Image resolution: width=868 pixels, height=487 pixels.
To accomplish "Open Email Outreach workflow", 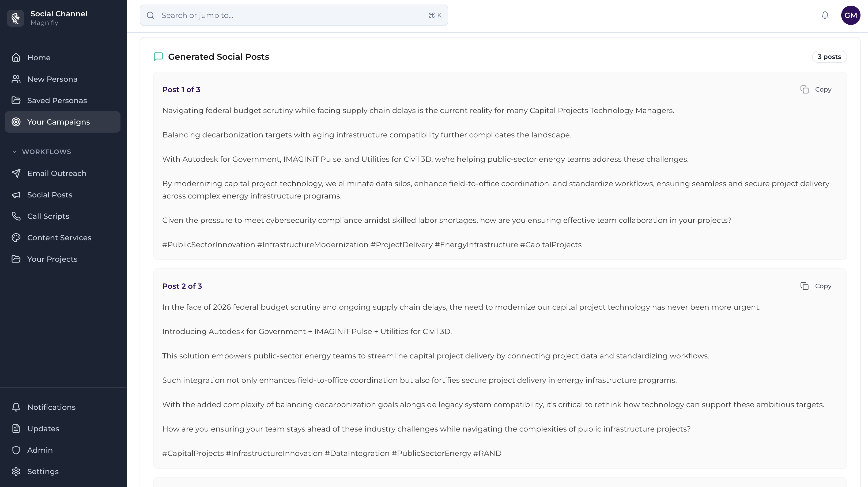I will click(56, 173).
